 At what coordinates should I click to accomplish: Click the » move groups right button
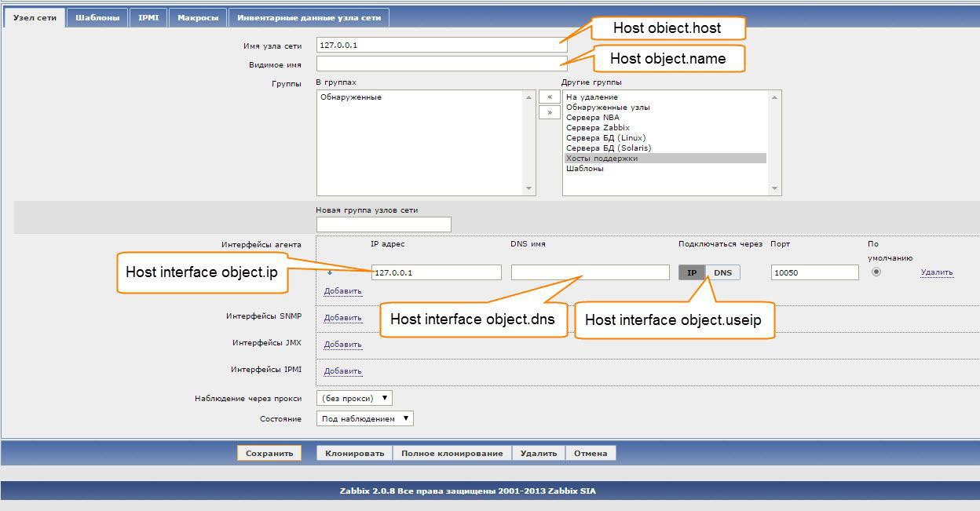point(550,112)
